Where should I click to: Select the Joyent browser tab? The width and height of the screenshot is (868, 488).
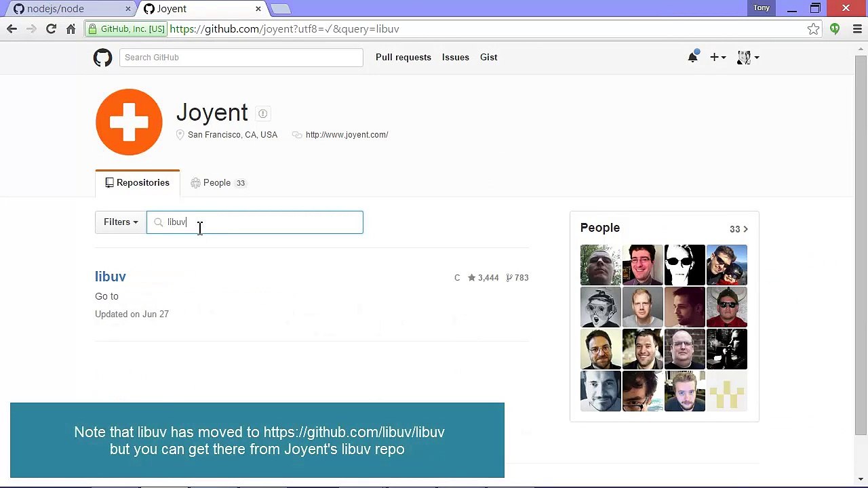[201, 9]
